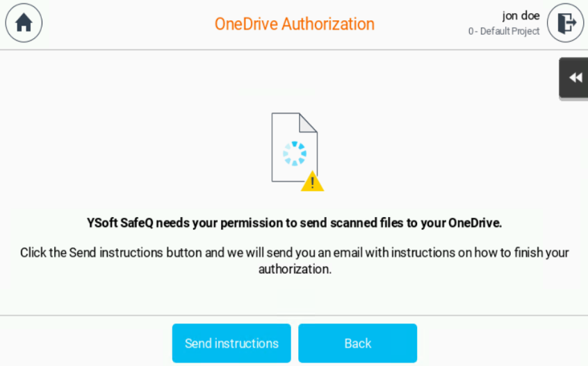588x366 pixels.
Task: Send instructions for OneDrive authorization
Action: point(231,343)
